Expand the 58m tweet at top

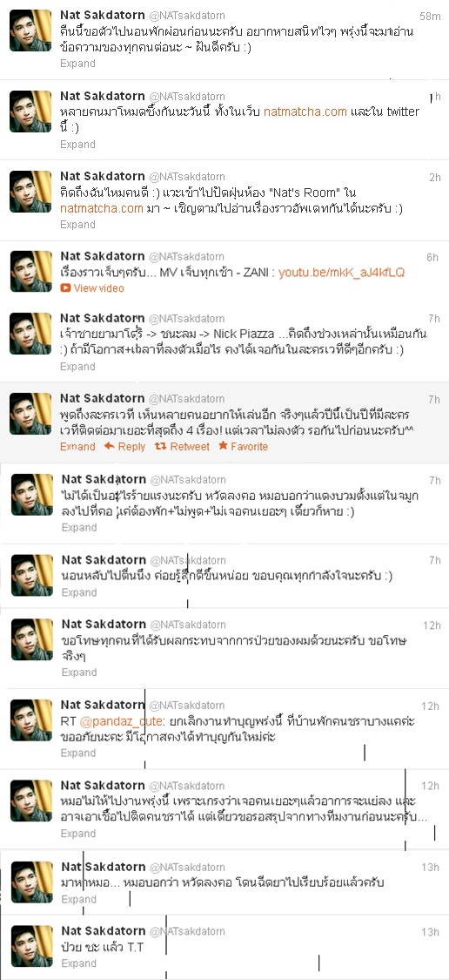(x=77, y=63)
